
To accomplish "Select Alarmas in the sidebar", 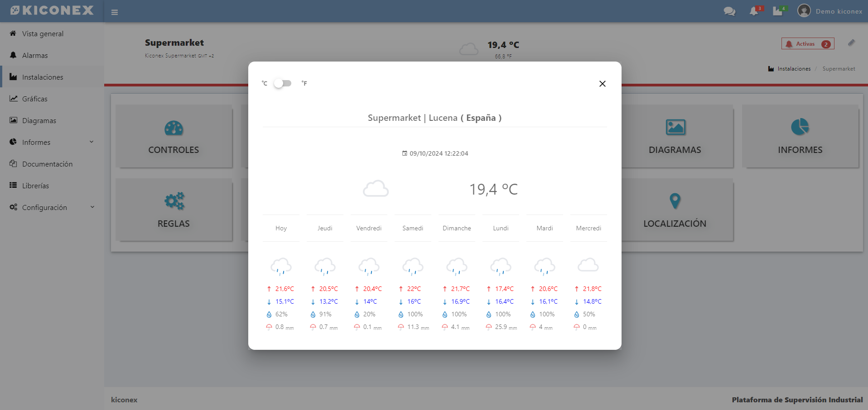I will (x=35, y=55).
